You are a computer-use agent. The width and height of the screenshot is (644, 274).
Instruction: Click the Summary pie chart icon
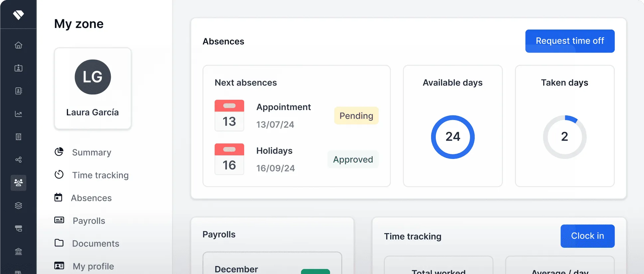click(59, 152)
